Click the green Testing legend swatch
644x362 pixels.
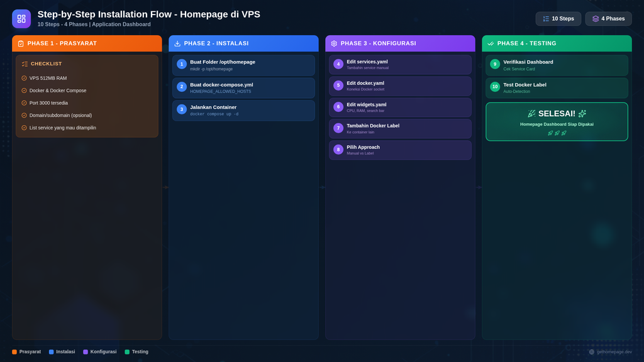[127, 352]
